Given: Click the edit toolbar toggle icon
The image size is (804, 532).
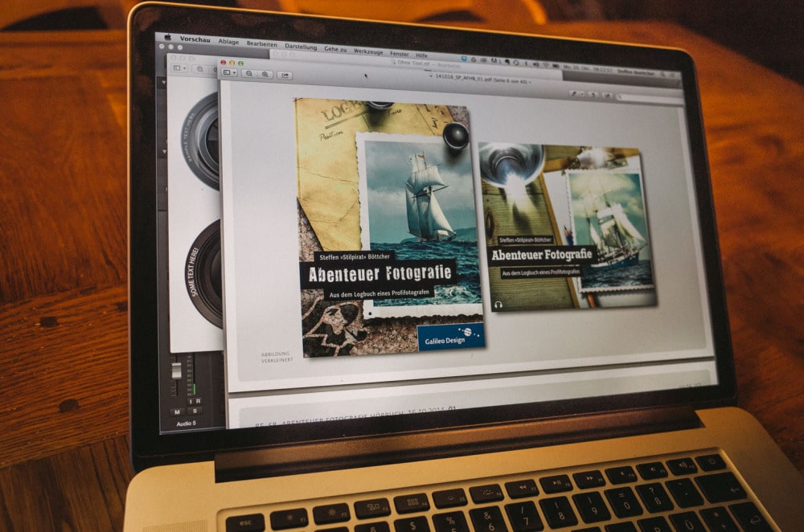Looking at the screenshot, I should tap(607, 96).
